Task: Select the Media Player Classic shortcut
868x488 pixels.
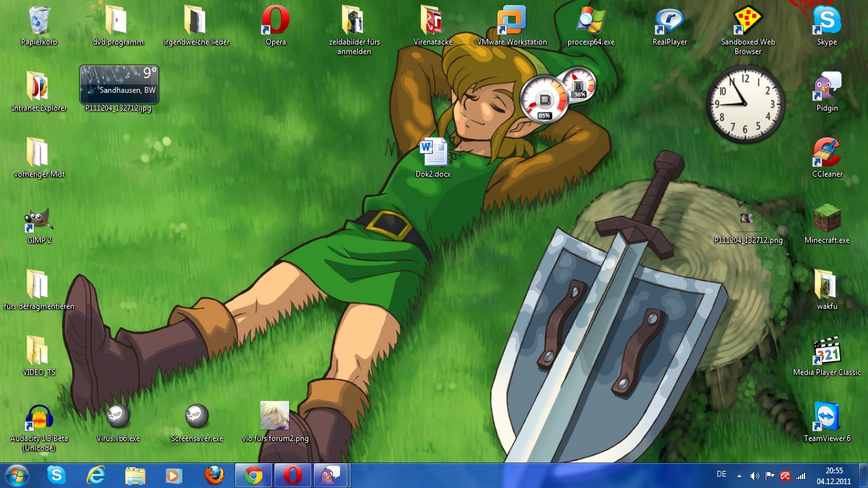Action: (x=827, y=351)
